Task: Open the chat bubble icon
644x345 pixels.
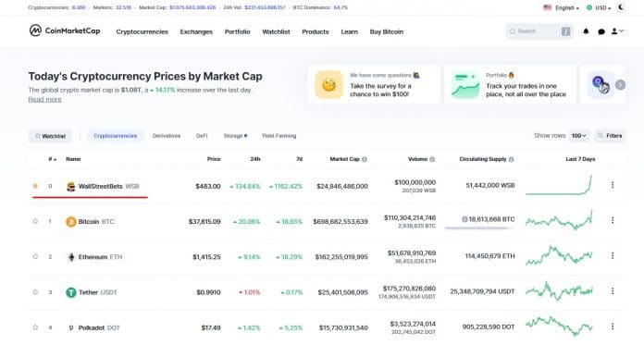Action: click(x=601, y=31)
